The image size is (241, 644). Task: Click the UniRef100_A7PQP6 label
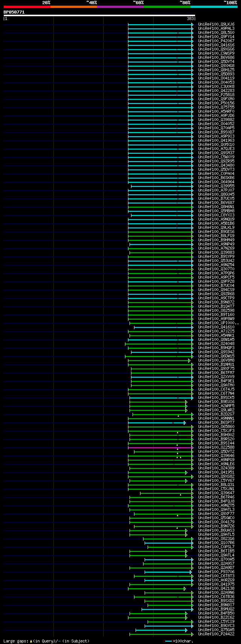pyautogui.click(x=216, y=273)
